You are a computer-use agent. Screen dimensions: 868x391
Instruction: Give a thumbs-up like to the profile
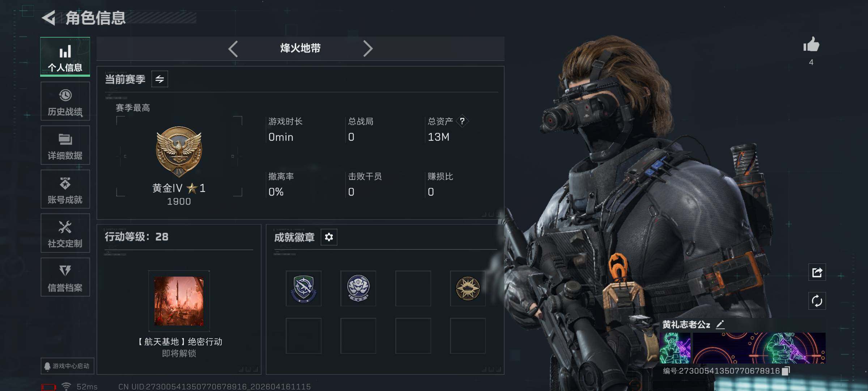(x=811, y=45)
